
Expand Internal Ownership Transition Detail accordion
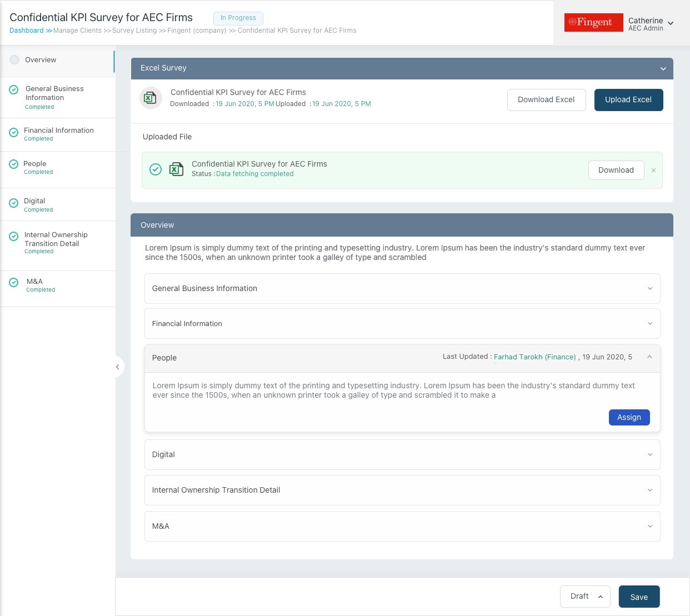[402, 490]
